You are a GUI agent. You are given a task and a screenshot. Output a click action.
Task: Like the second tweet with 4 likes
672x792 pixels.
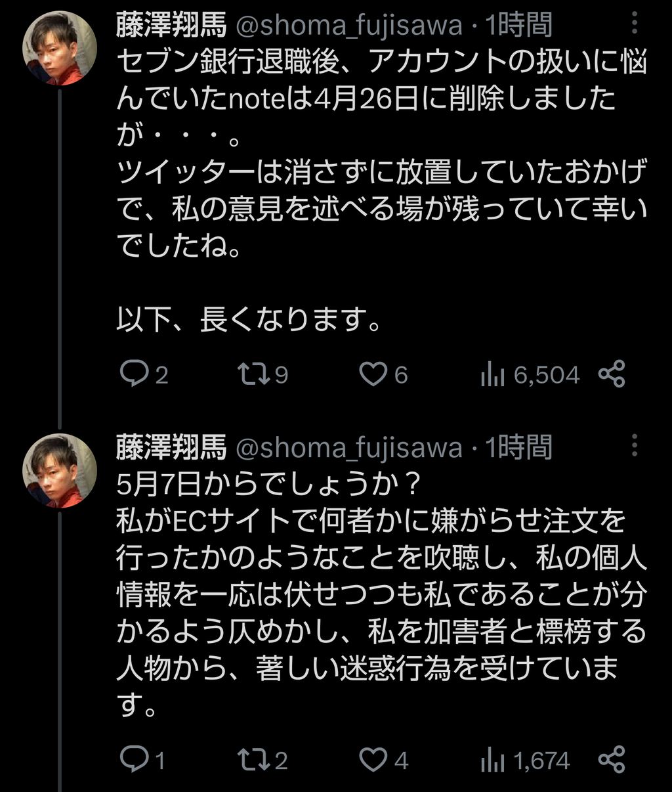pyautogui.click(x=373, y=760)
